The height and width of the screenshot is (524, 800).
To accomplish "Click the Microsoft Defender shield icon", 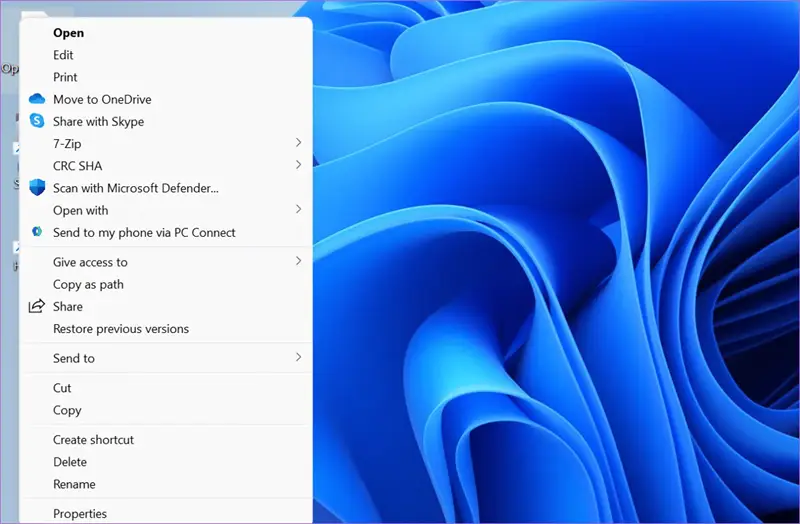I will [37, 187].
